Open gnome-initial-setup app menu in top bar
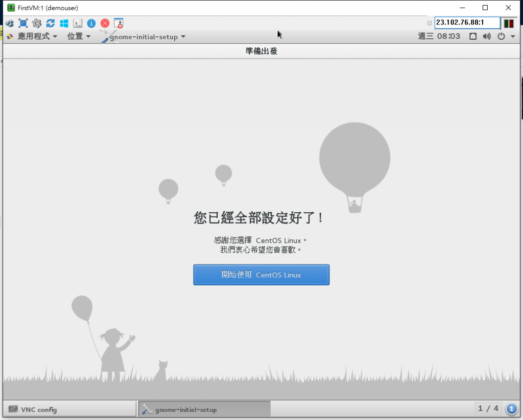This screenshot has height=420, width=523. pyautogui.click(x=144, y=37)
